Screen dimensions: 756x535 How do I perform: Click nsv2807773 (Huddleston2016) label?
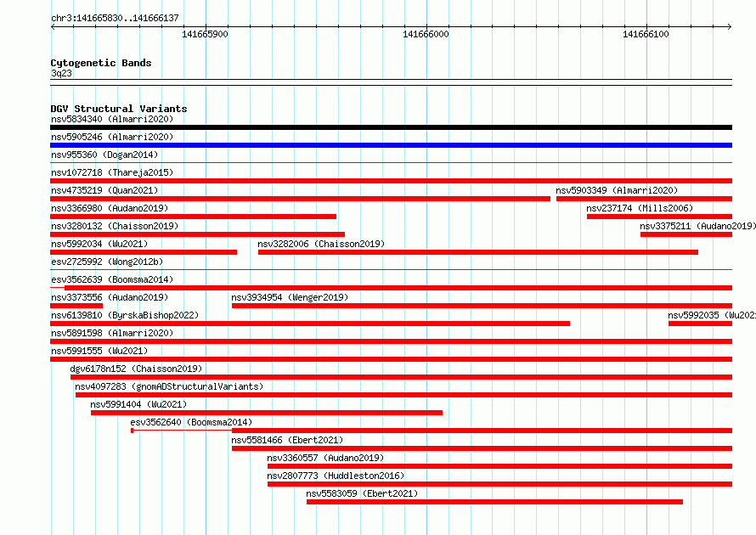pos(336,476)
